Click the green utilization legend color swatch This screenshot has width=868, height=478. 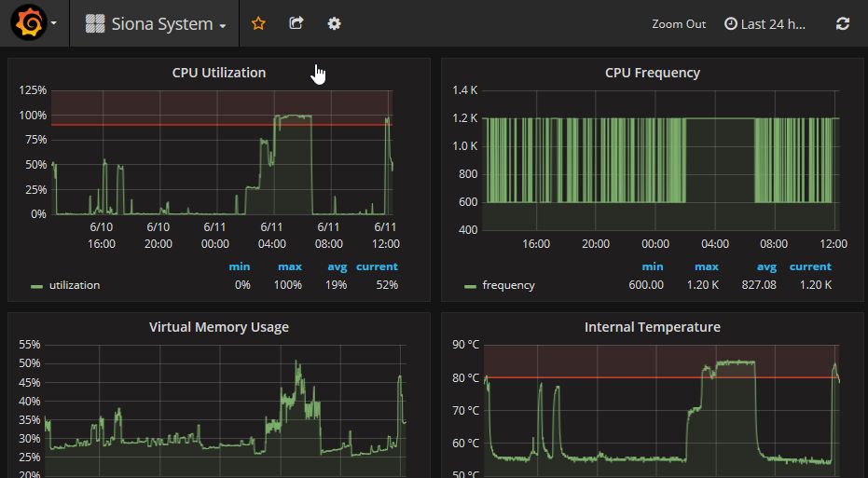(37, 287)
